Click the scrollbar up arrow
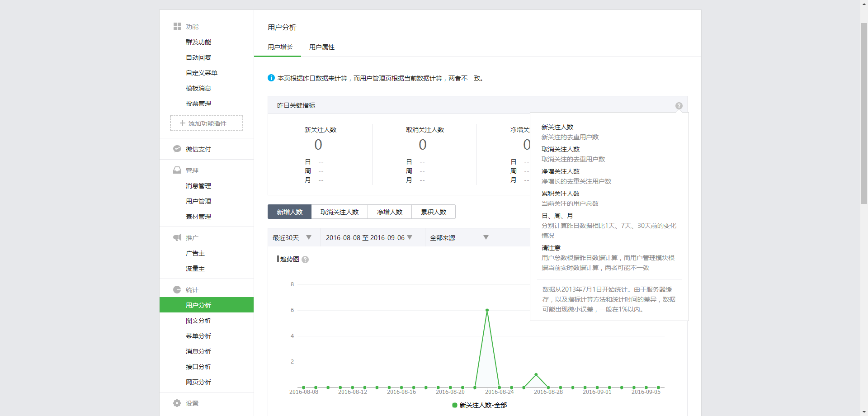This screenshot has height=416, width=868. point(864,4)
